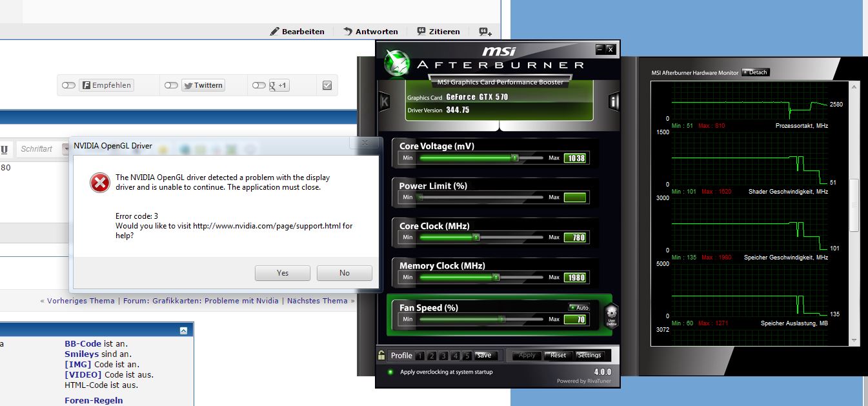This screenshot has width=868, height=406.
Task: Click the Core Clock slider handle
Action: pos(476,238)
